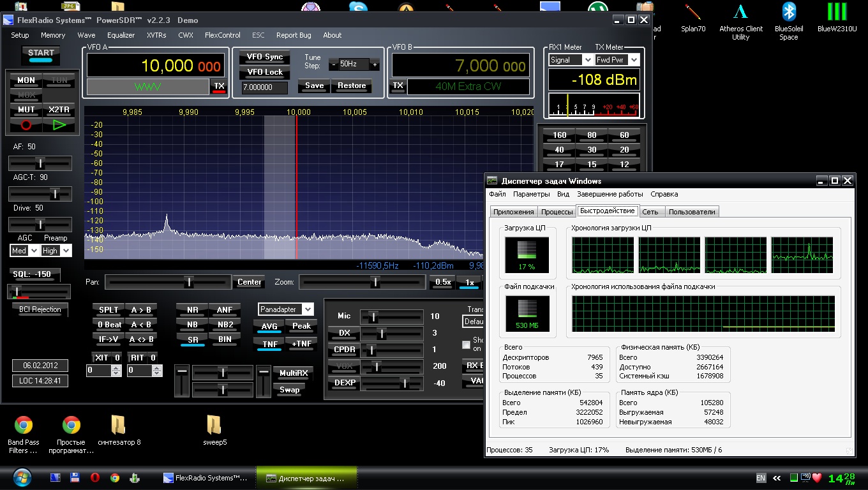Toggle the MUT mute button
868x490 pixels.
[x=26, y=110]
